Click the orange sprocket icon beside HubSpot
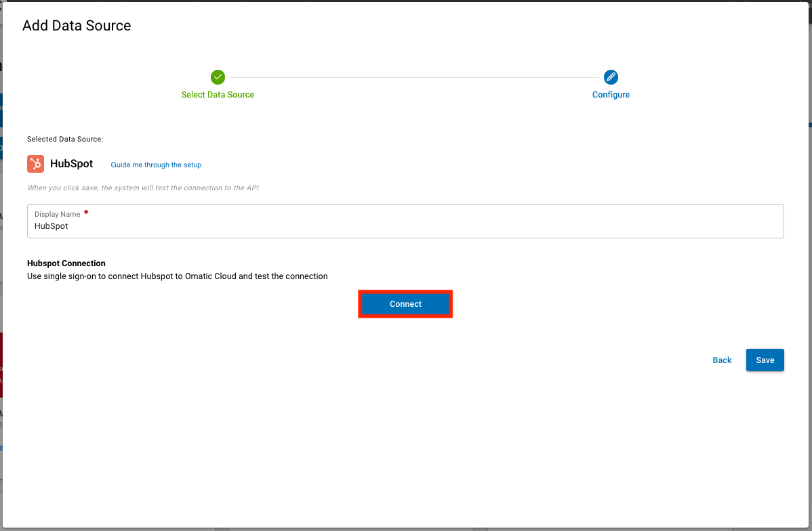Viewport: 812px width, 531px height. click(x=35, y=164)
